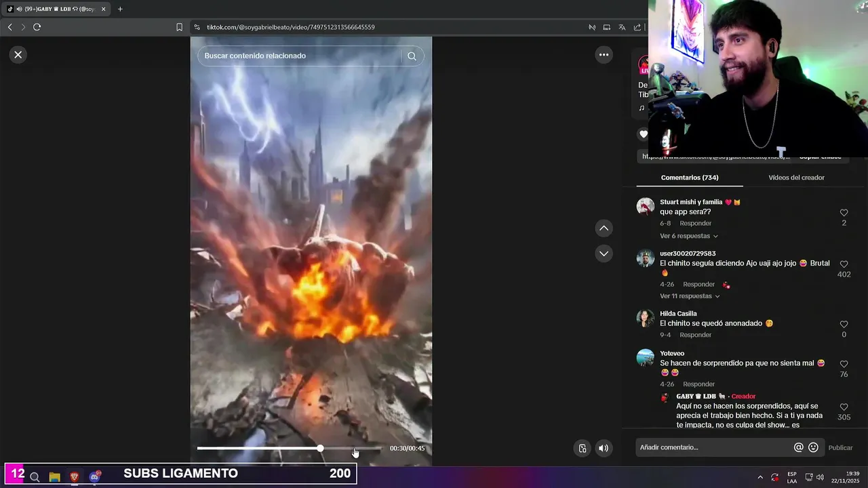Open the site settings icon left of the URL
Image resolution: width=868 pixels, height=488 pixels.
point(197,27)
